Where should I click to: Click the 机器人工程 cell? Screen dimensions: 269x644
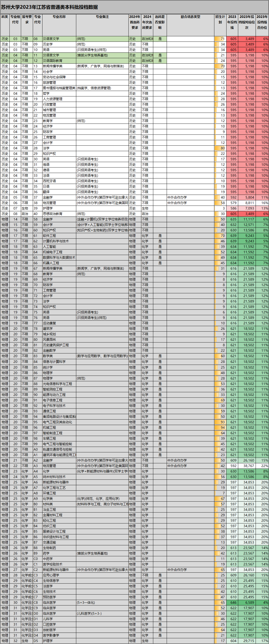51,263
